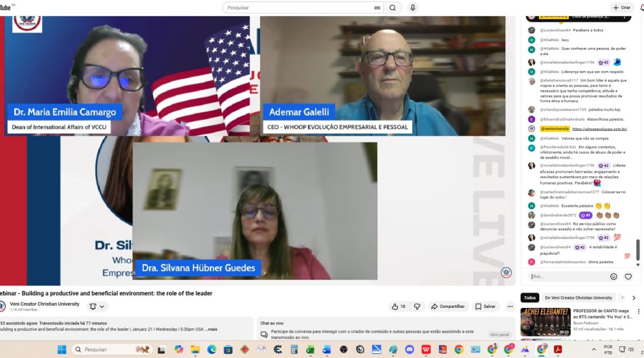Expand the video description with "...mais"
The image size is (644, 358).
pos(211,329)
